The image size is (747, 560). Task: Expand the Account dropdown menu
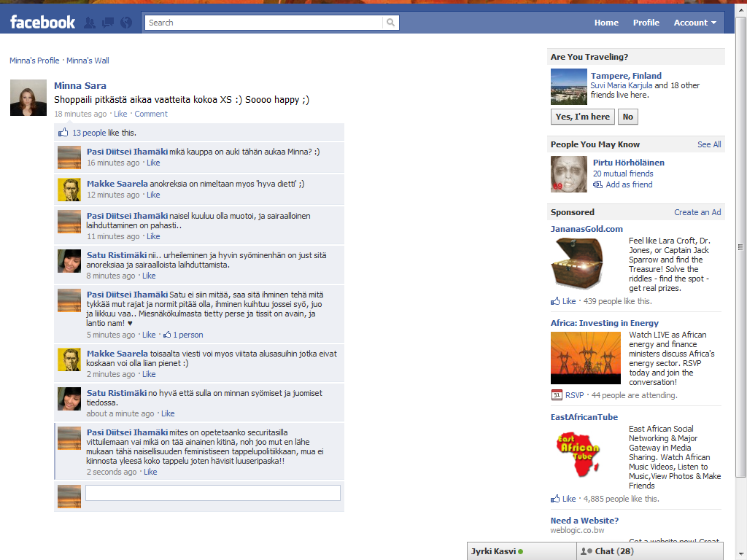point(694,23)
